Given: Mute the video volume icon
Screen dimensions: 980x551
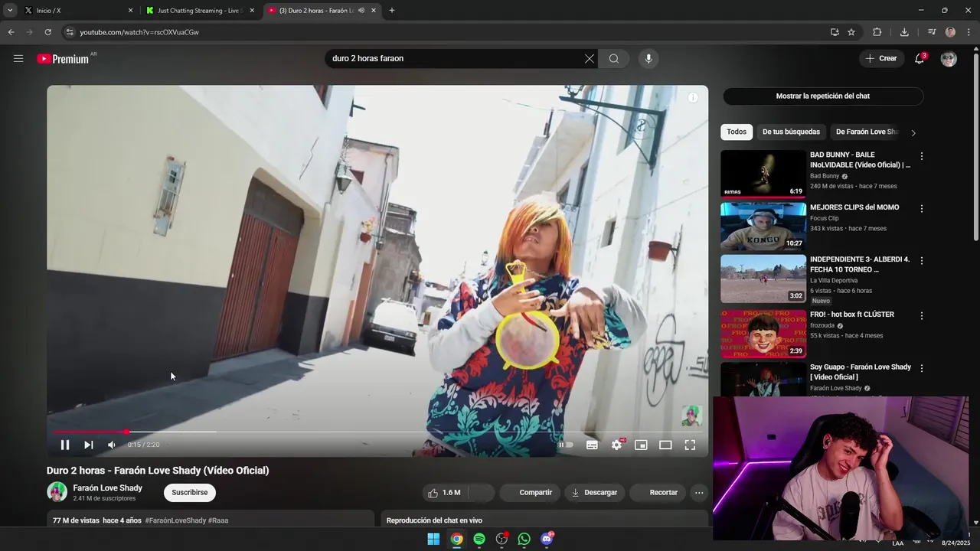Looking at the screenshot, I should coord(111,445).
